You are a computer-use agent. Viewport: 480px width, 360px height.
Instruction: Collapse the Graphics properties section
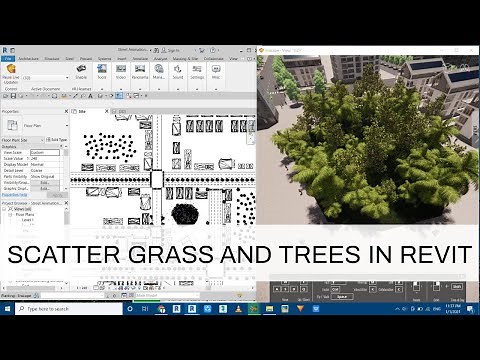[62, 147]
